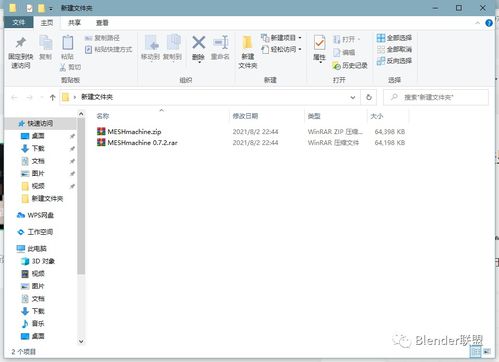
Task: Click the Back navigation arrow
Action: point(14,97)
